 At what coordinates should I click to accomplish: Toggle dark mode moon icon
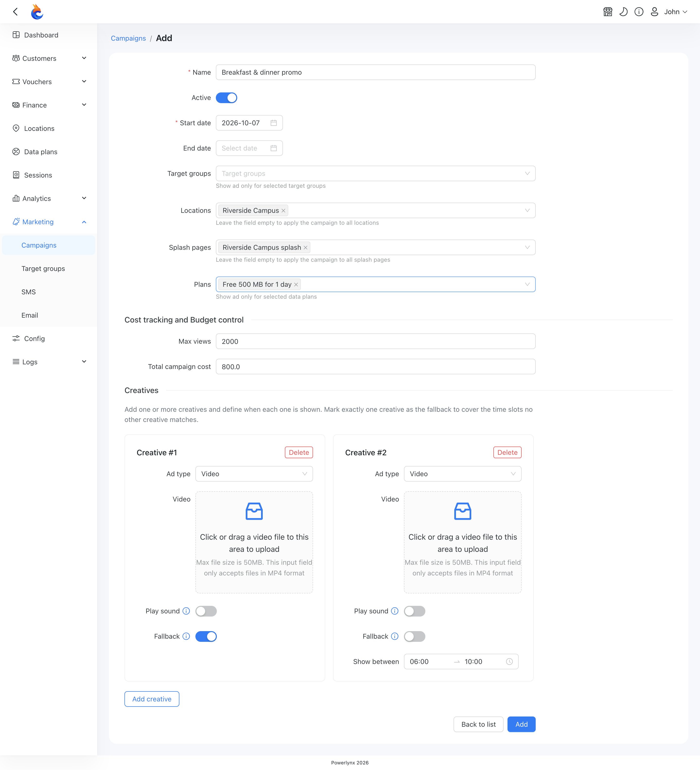623,12
